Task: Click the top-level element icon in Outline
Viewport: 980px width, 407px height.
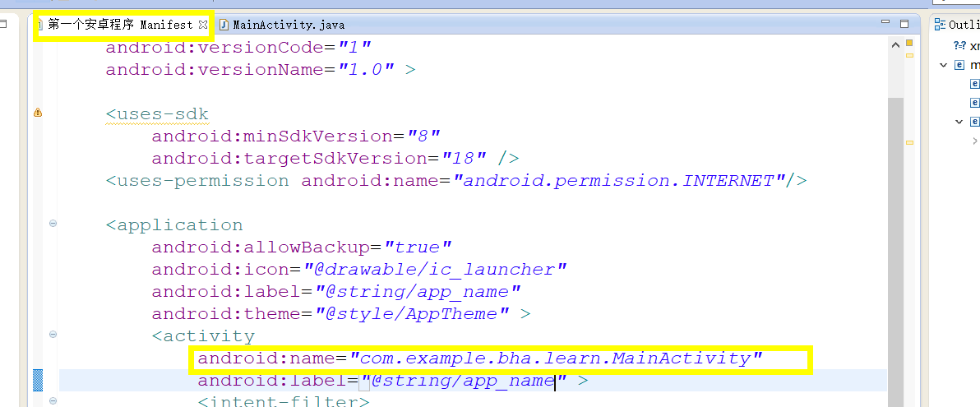Action: tap(959, 64)
